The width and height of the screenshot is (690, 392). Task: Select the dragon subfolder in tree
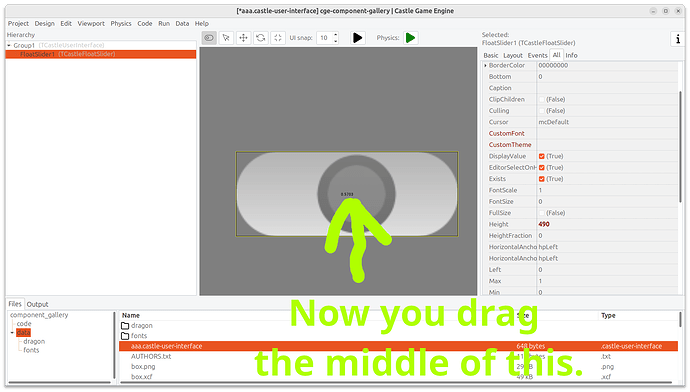(x=34, y=341)
